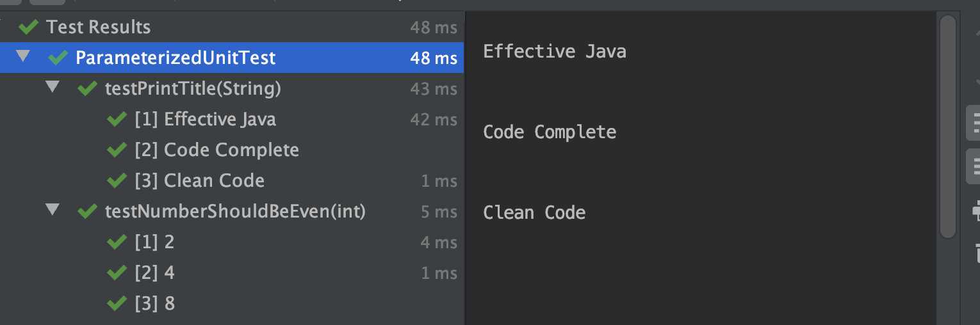The width and height of the screenshot is (980, 325).
Task: Click the green checkmark beside ParameterizedUnitTest
Action: click(58, 58)
